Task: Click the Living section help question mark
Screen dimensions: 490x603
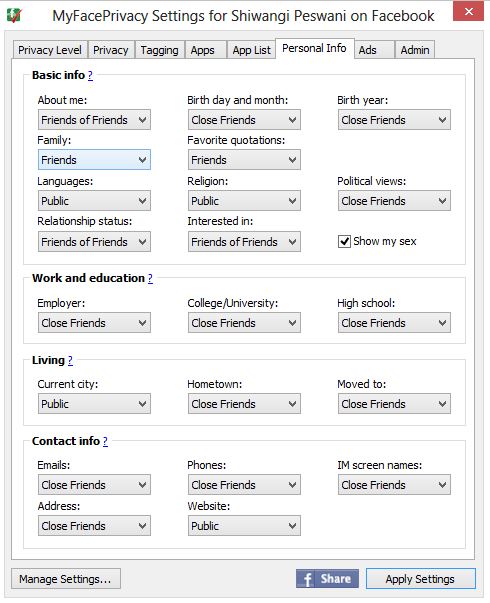Action: click(x=70, y=360)
